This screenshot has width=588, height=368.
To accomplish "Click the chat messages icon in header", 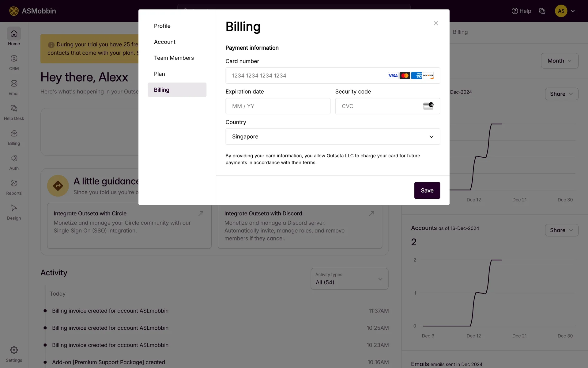I will [542, 11].
